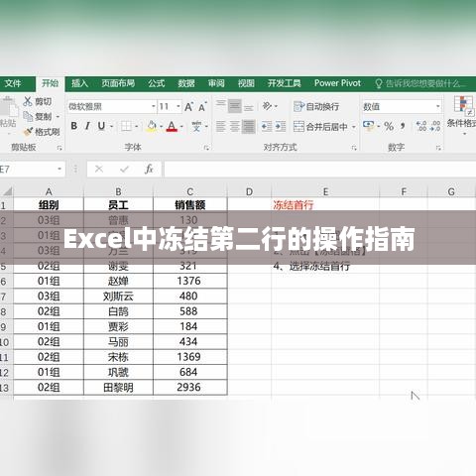Image resolution: width=476 pixels, height=476 pixels.
Task: Switch to the Review (审阅) tab
Action: tap(216, 83)
